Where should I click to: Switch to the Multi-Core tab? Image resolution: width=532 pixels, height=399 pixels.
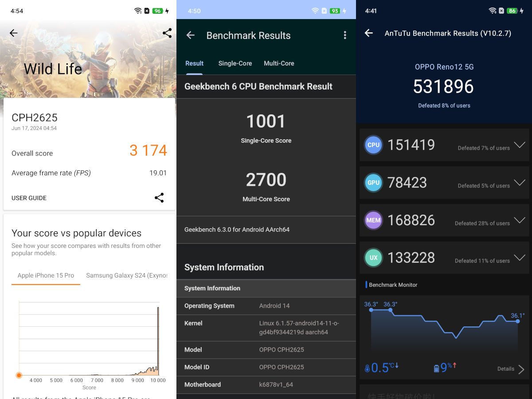click(x=279, y=63)
